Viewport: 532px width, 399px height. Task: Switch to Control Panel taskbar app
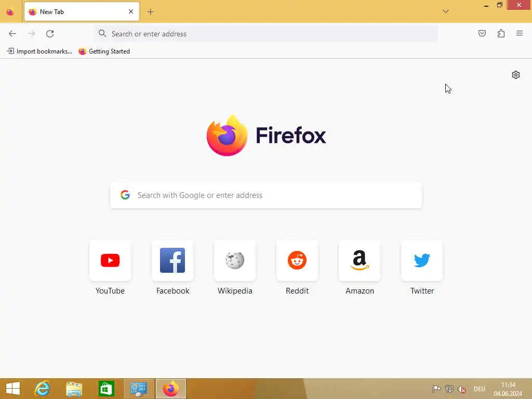pos(138,389)
